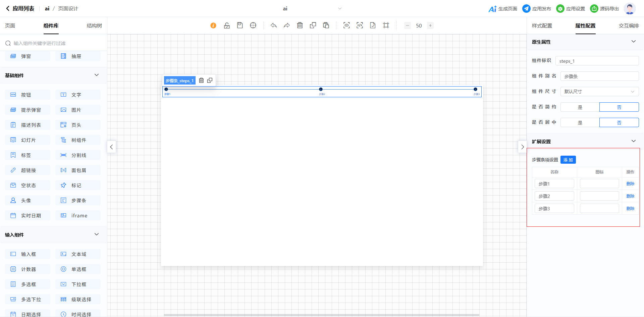Switch to the 样式配置 tab
This screenshot has width=644, height=317.
click(x=542, y=26)
